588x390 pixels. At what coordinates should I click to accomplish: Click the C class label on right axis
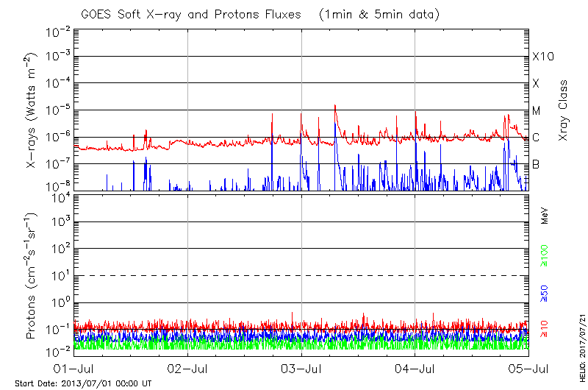click(536, 137)
